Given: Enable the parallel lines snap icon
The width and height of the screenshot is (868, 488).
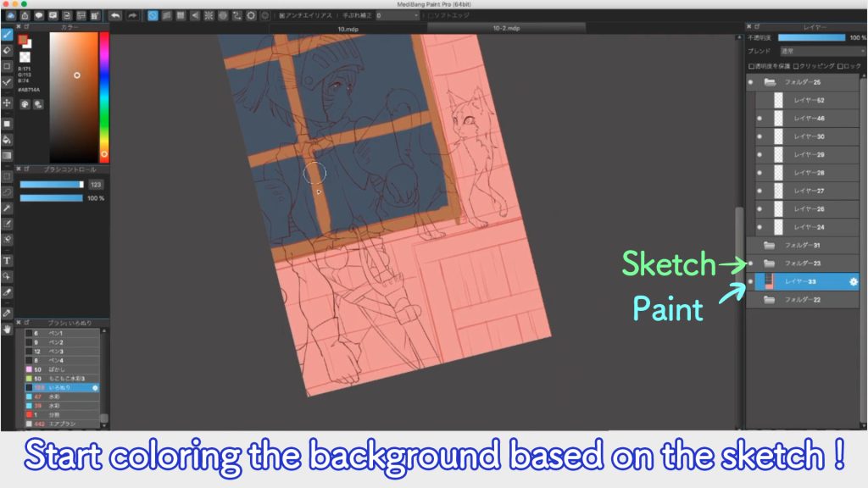Looking at the screenshot, I should click(167, 15).
